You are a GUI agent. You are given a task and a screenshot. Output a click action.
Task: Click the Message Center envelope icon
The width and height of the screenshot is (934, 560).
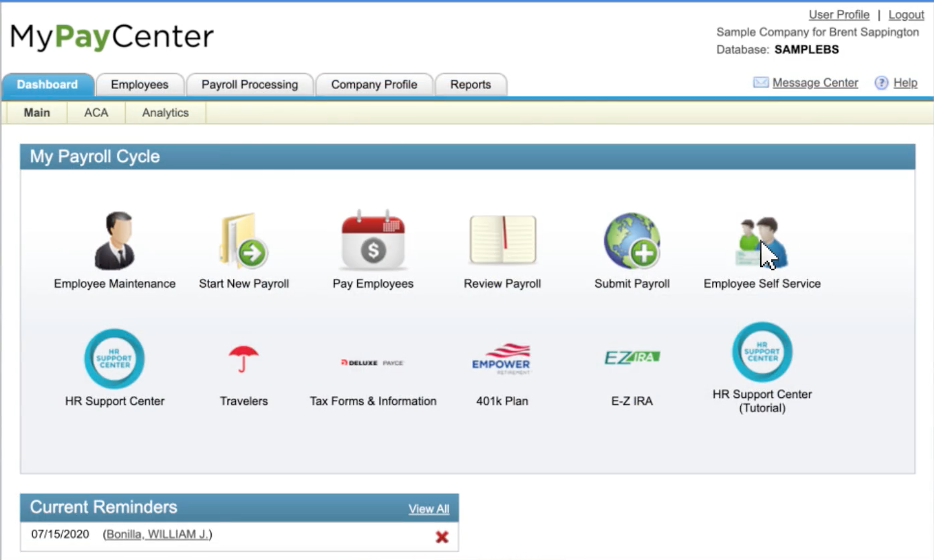761,83
